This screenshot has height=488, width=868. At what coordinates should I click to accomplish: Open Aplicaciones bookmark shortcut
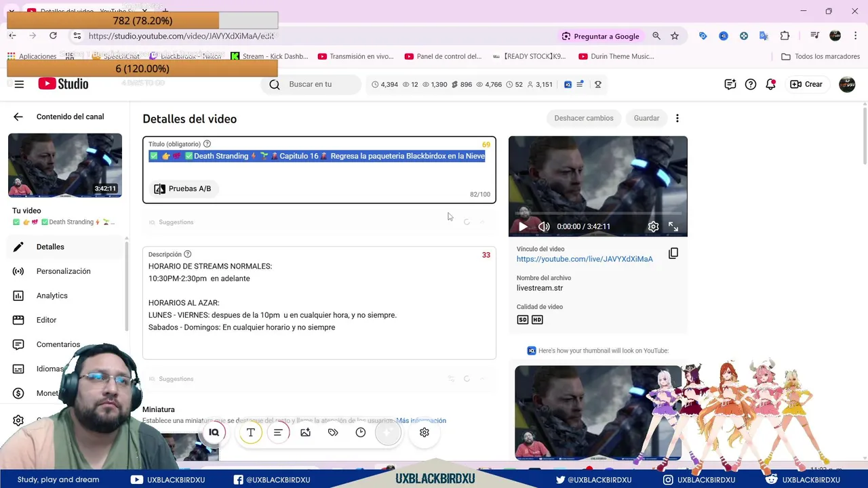[x=32, y=56]
